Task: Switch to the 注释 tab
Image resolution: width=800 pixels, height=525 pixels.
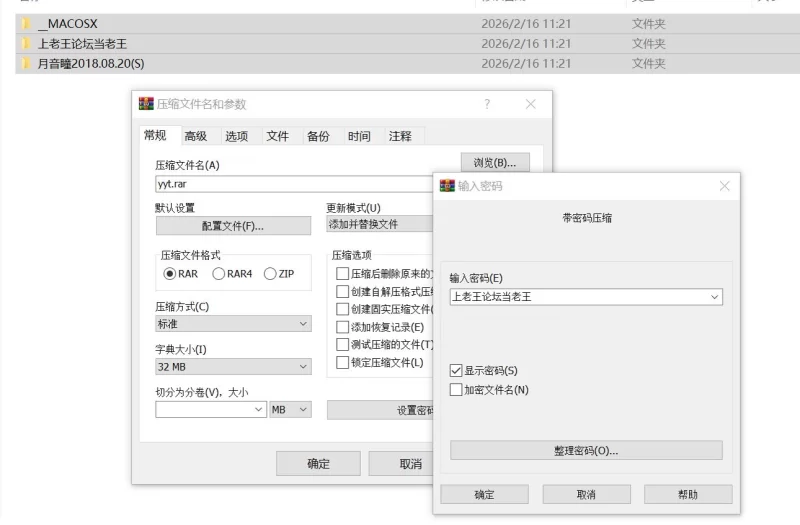Action: click(x=400, y=136)
